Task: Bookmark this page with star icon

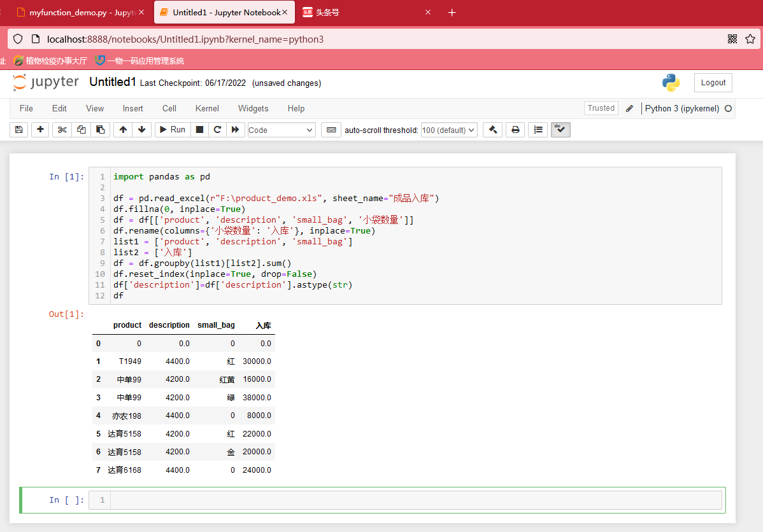Action: pyautogui.click(x=750, y=39)
